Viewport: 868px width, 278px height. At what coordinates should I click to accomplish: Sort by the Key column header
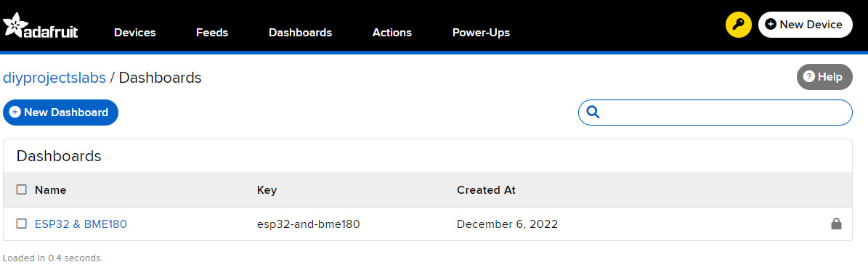tap(267, 190)
